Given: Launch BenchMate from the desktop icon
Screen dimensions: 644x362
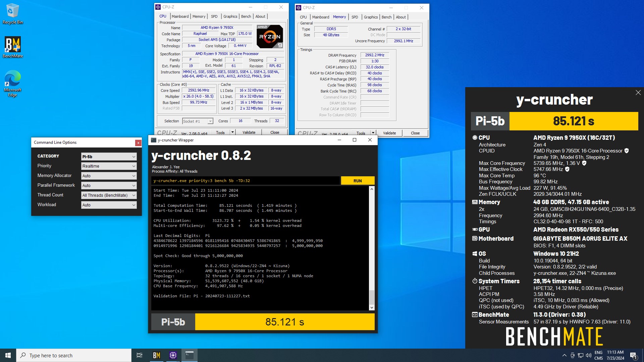Looking at the screenshot, I should click(12, 47).
